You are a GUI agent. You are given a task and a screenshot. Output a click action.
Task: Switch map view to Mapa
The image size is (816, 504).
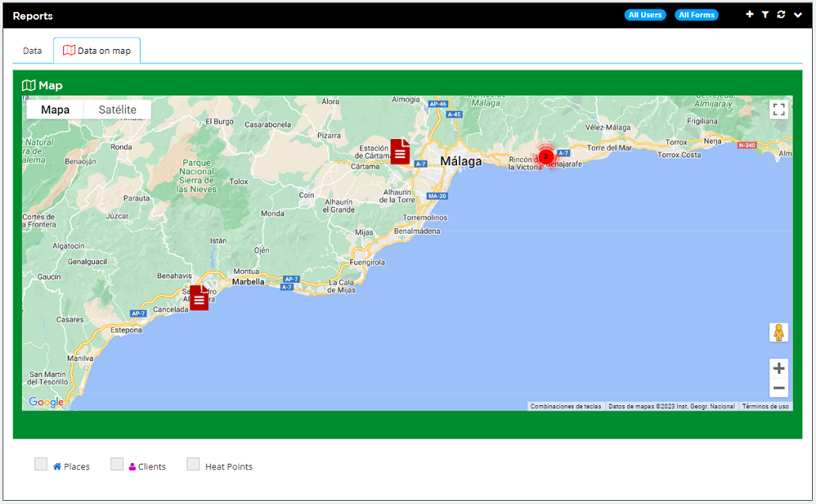(x=55, y=110)
